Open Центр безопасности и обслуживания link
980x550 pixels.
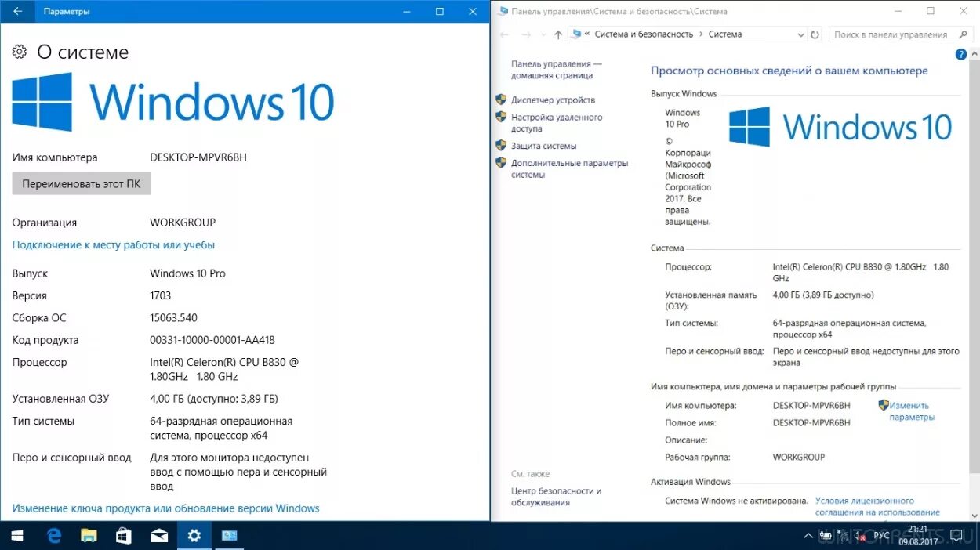(x=556, y=497)
